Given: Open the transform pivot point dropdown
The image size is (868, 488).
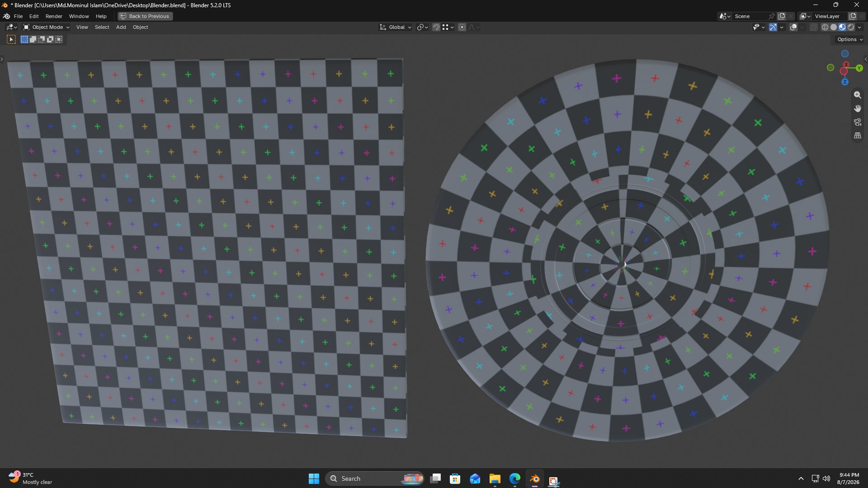Looking at the screenshot, I should coord(423,28).
